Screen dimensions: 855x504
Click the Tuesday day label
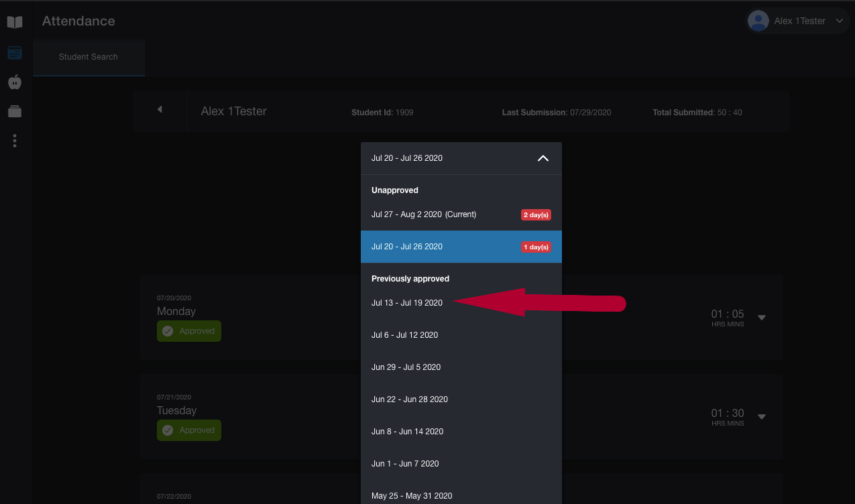pyautogui.click(x=177, y=411)
